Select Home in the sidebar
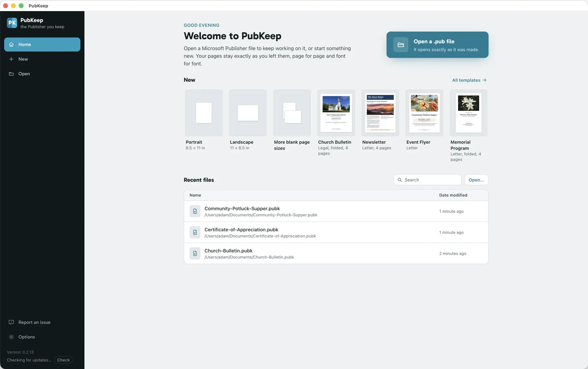 click(42, 45)
